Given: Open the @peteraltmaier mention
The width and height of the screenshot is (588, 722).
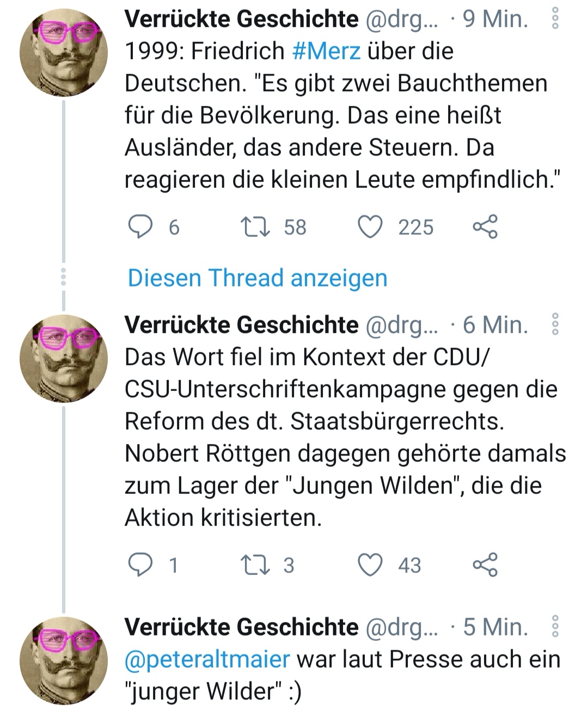Looking at the screenshot, I should point(207,659).
